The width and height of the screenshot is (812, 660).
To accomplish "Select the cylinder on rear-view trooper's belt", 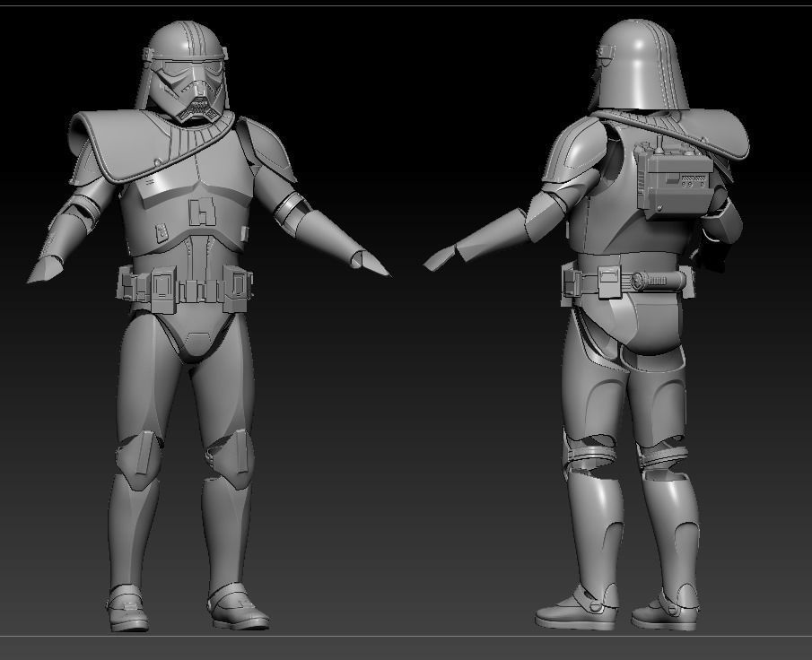I will click(658, 281).
